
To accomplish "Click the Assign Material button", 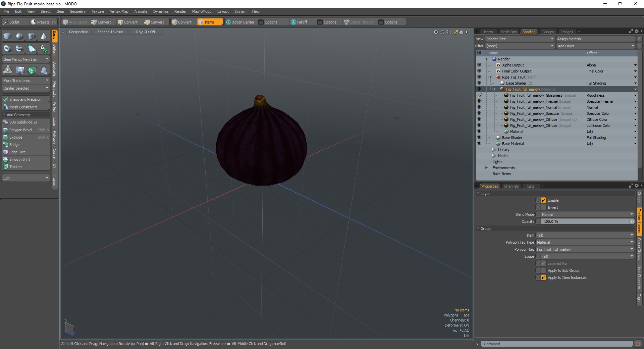I will [596, 39].
